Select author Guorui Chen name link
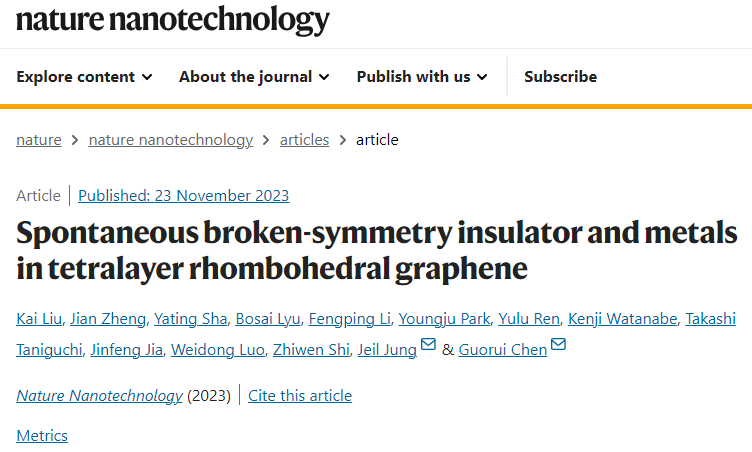Image resolution: width=752 pixels, height=452 pixels. pos(503,350)
